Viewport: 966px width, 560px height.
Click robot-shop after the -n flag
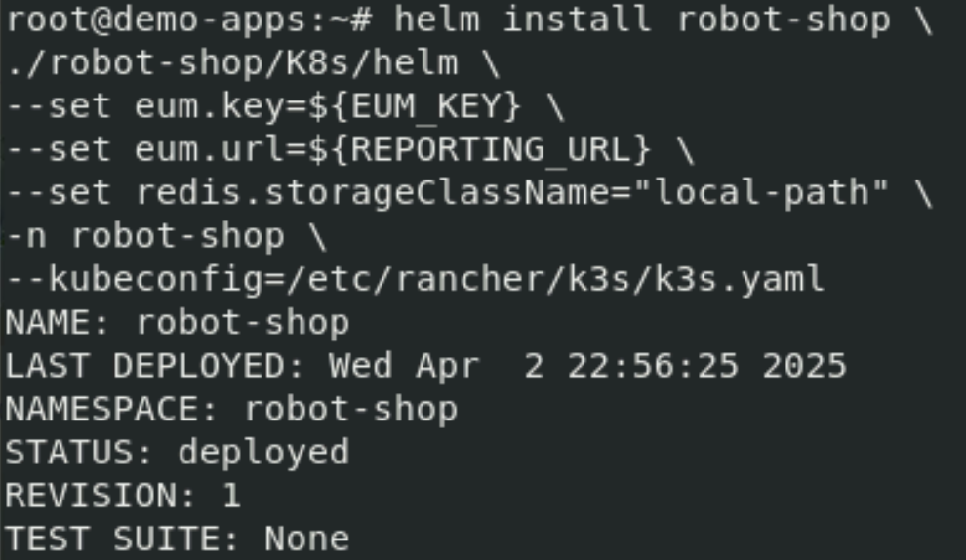[178, 236]
